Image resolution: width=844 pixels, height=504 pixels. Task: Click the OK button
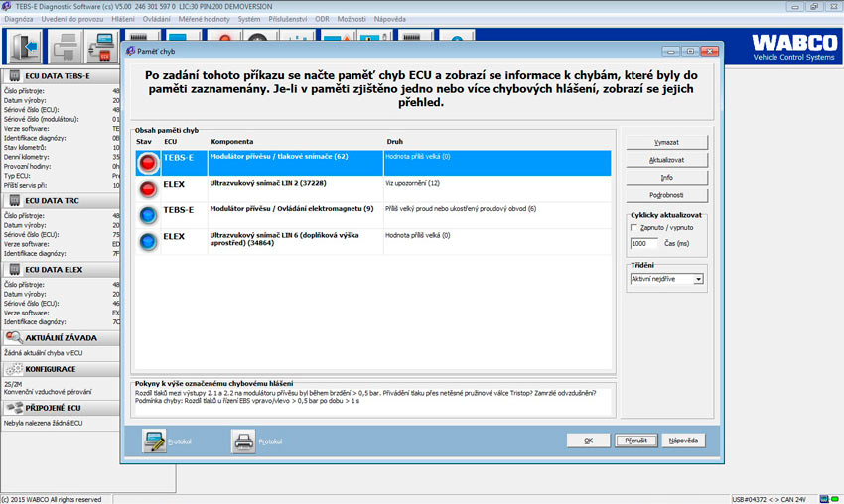pyautogui.click(x=589, y=441)
